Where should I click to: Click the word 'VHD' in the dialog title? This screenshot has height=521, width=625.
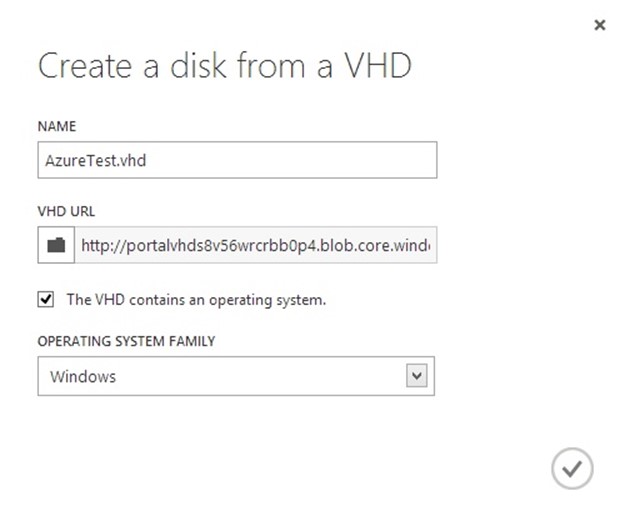pos(377,66)
